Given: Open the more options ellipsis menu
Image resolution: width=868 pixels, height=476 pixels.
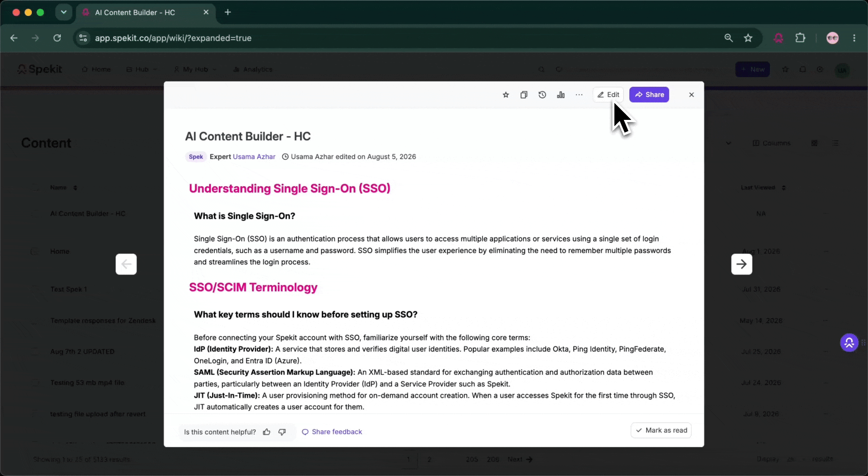Looking at the screenshot, I should [579, 95].
